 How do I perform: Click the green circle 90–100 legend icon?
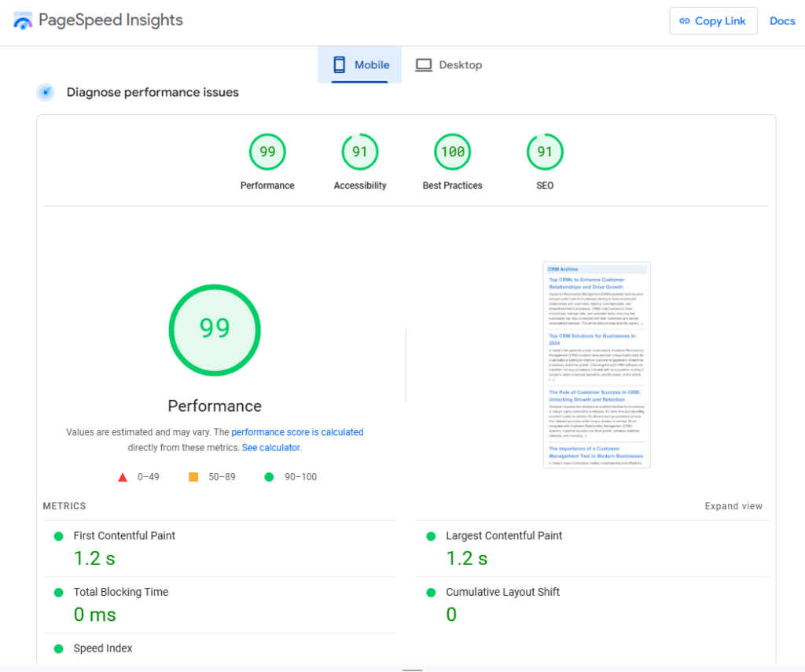[x=269, y=477]
